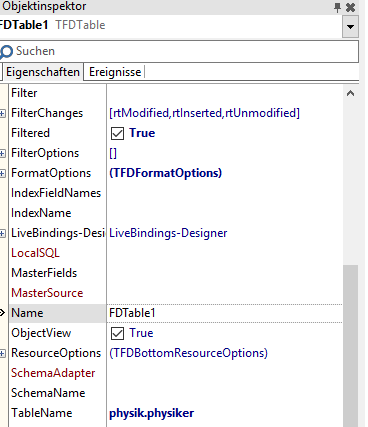Expand the FilterOptions property

coord(3,153)
